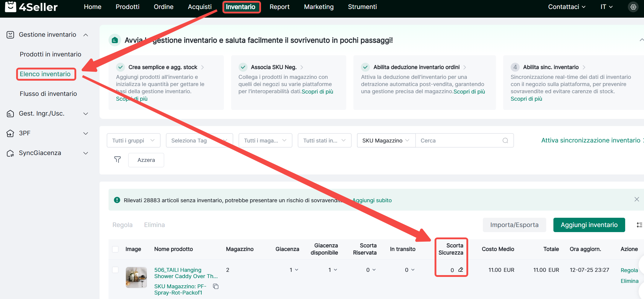Image resolution: width=644 pixels, height=299 pixels.
Task: Edit Scorta Sicurezza with pencil icon
Action: [x=461, y=270]
